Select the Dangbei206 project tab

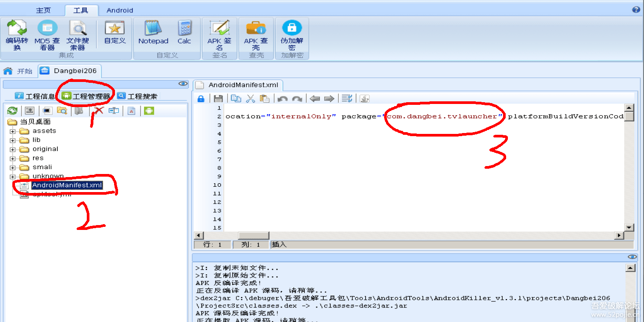70,70
